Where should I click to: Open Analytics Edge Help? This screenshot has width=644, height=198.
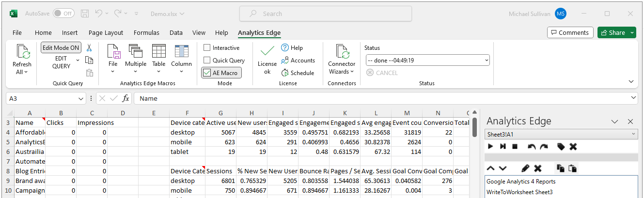coord(292,48)
